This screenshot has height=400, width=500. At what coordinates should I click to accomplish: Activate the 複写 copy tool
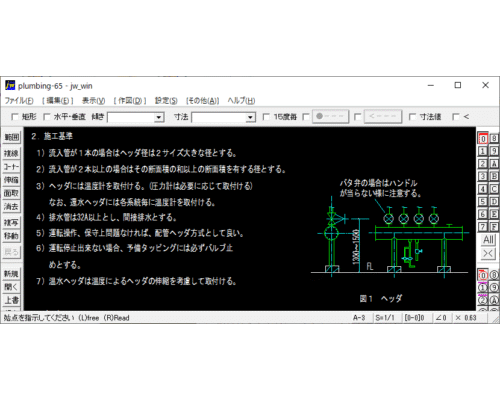11,223
